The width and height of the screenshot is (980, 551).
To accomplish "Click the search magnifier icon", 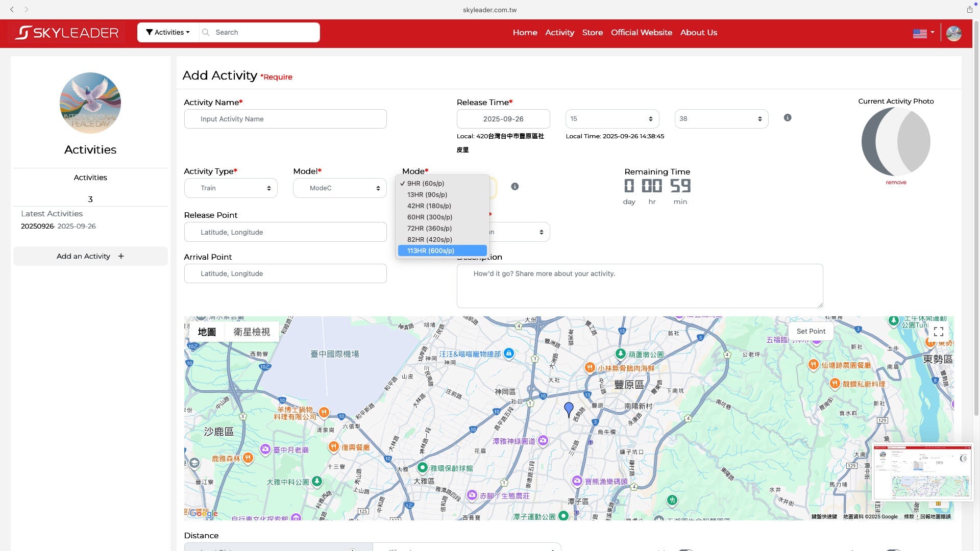I will pyautogui.click(x=206, y=32).
